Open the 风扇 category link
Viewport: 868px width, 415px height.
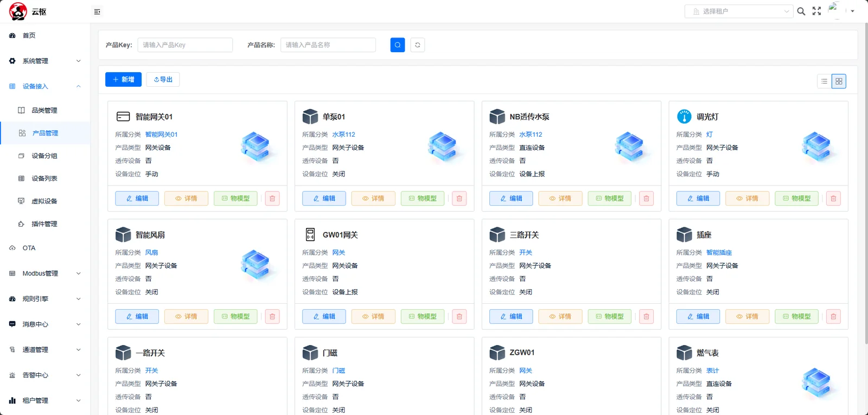pos(151,253)
